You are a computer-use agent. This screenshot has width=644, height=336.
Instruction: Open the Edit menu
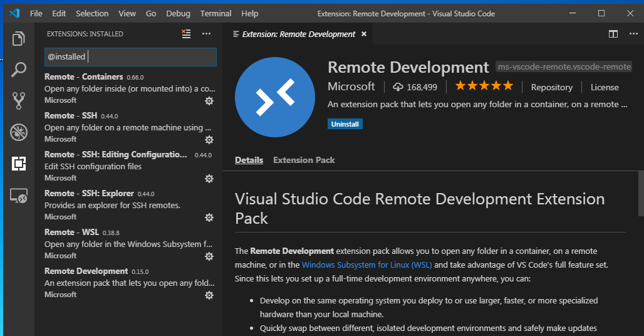click(59, 14)
